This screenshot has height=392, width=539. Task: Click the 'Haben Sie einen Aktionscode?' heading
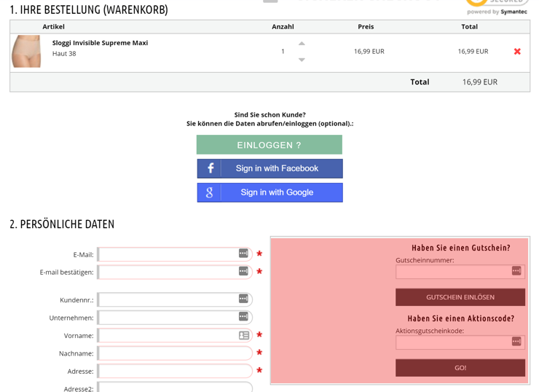(460, 318)
